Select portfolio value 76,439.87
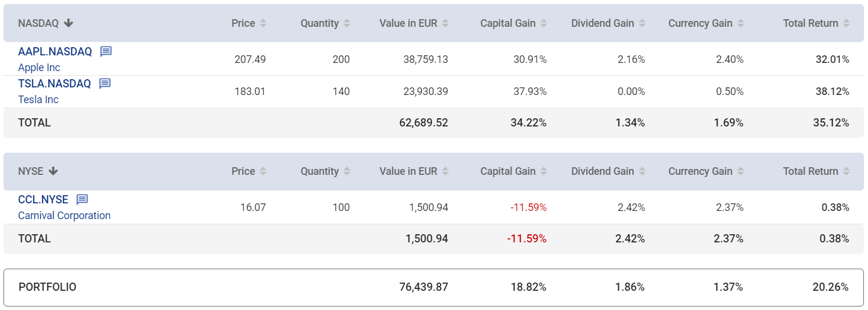The image size is (868, 310). (424, 287)
